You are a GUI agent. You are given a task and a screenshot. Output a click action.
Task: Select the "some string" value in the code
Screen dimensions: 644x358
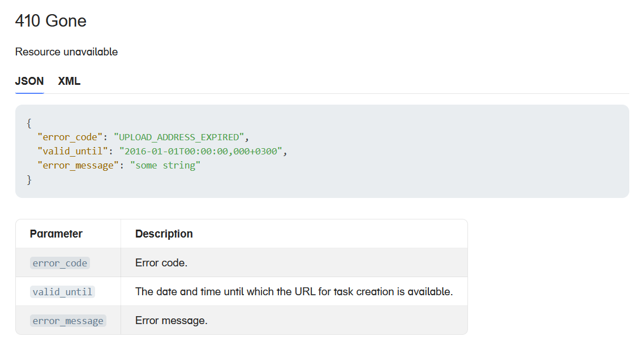click(x=165, y=166)
